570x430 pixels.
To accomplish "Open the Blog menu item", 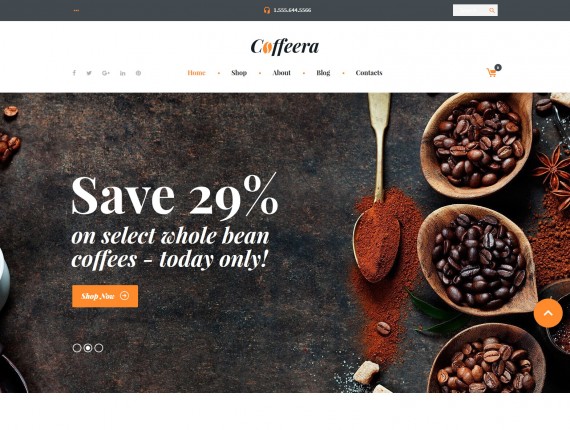I will (x=323, y=73).
